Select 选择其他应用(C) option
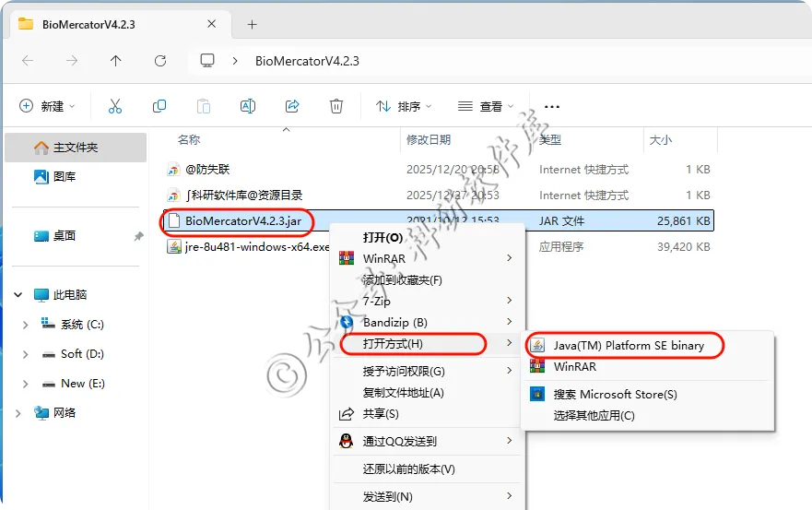 pos(647,415)
